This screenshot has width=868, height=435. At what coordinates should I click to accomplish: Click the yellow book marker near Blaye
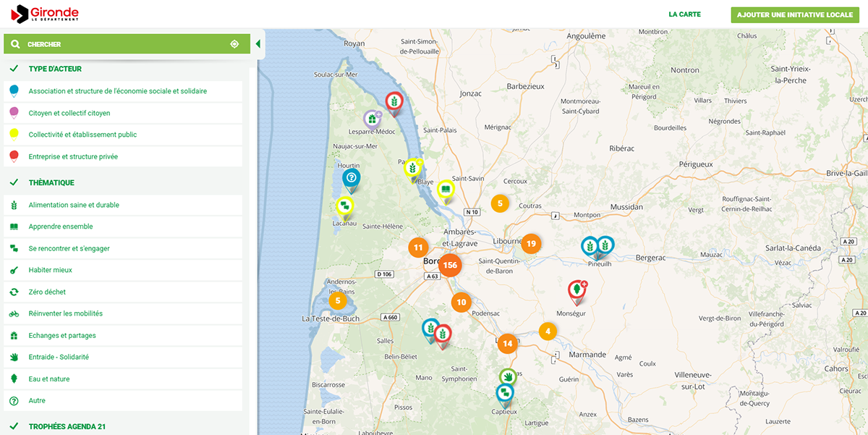coord(446,190)
